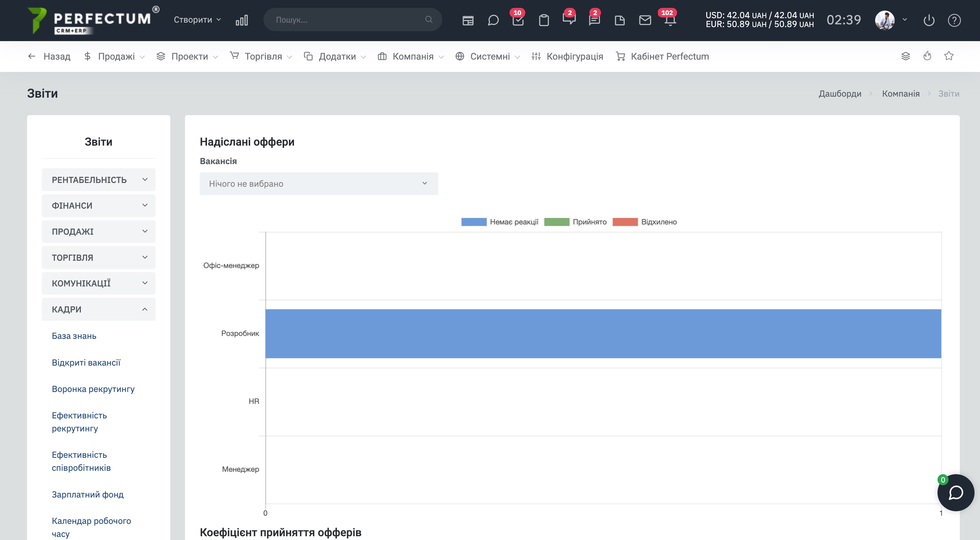Open the calendar table icon in header
Image resolution: width=980 pixels, height=540 pixels.
coord(468,20)
